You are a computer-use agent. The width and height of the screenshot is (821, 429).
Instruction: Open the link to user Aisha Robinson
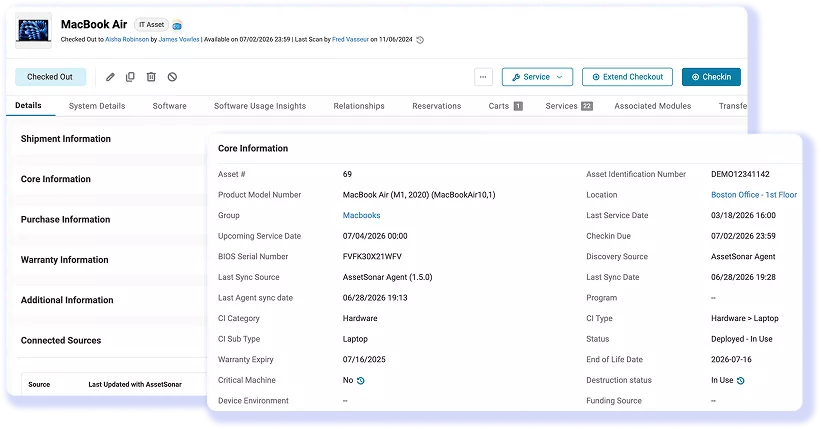pyautogui.click(x=127, y=39)
